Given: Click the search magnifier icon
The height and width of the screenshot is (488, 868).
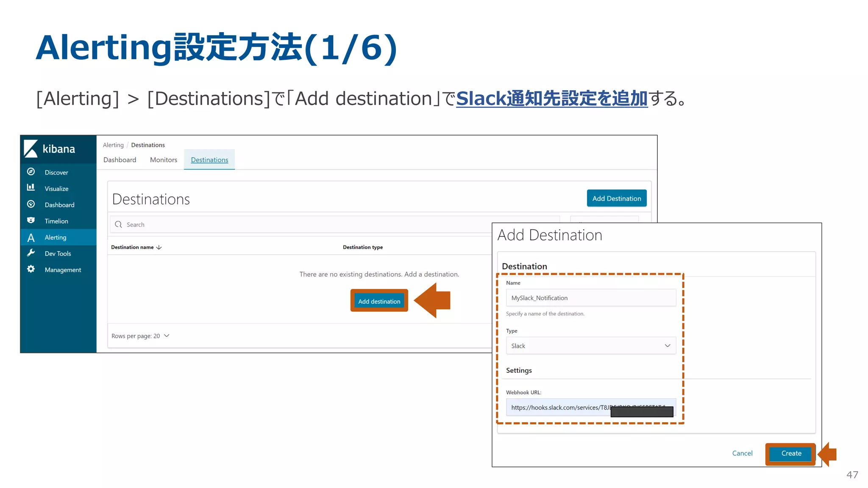Looking at the screenshot, I should 119,225.
